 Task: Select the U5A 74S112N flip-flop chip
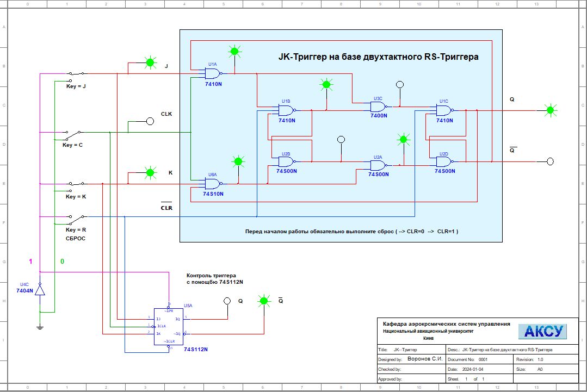click(169, 326)
